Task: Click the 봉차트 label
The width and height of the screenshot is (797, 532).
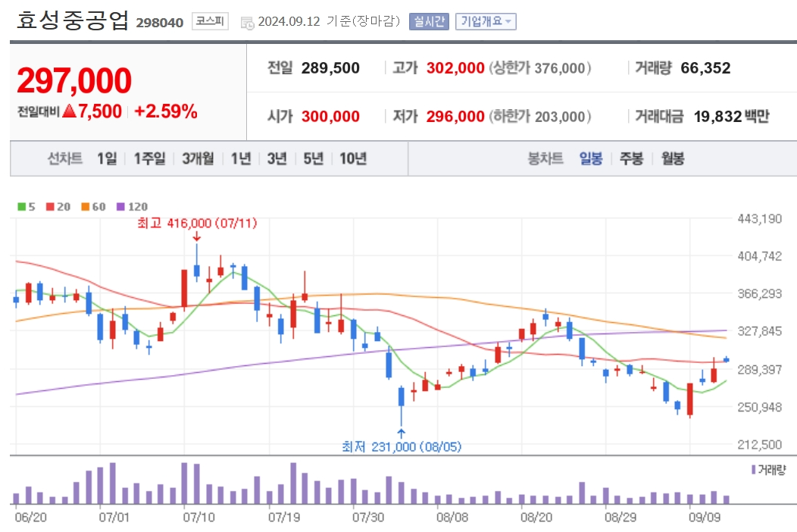Action: coord(545,158)
